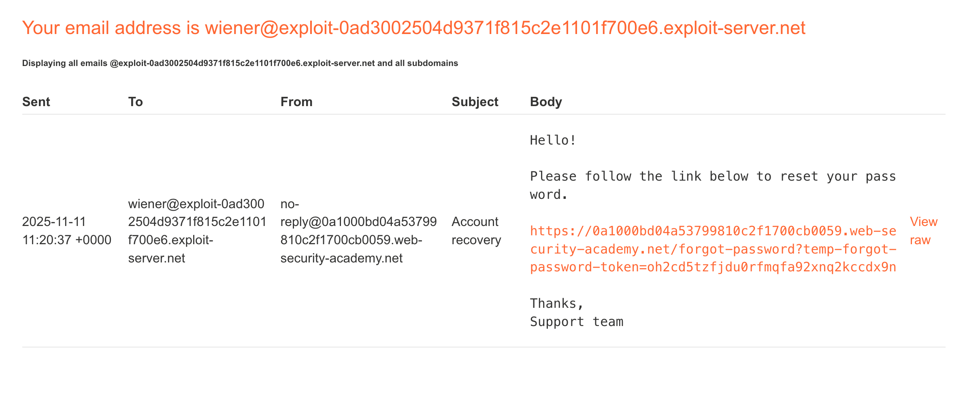980x405 pixels.
Task: Click the wiener@exploit address in the page heading
Action: [x=505, y=28]
